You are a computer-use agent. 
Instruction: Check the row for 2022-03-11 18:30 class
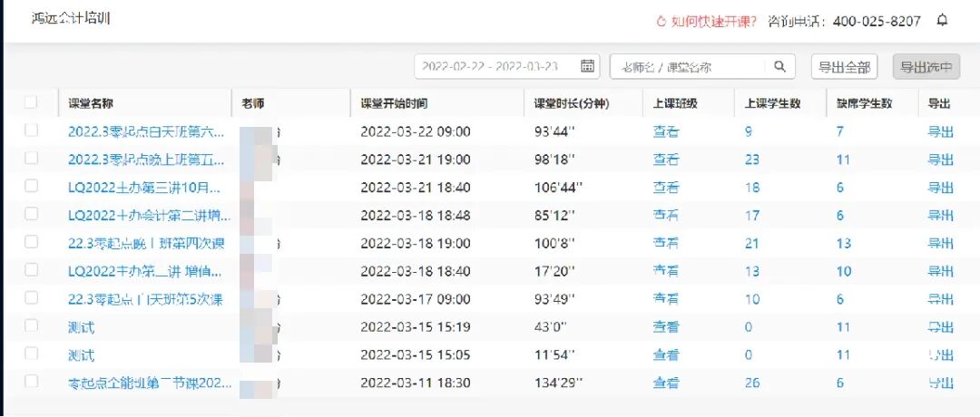(x=31, y=381)
